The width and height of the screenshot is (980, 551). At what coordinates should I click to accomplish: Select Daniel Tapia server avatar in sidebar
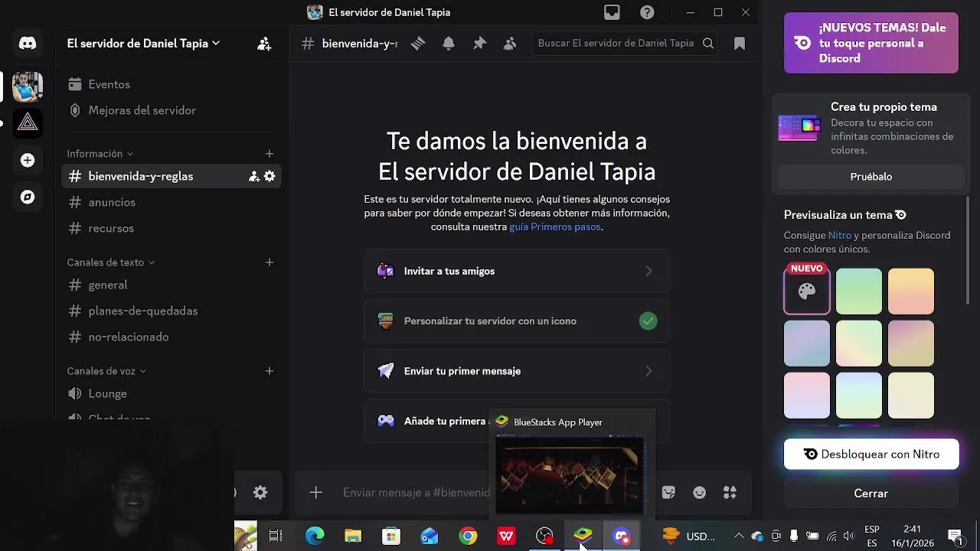[28, 86]
